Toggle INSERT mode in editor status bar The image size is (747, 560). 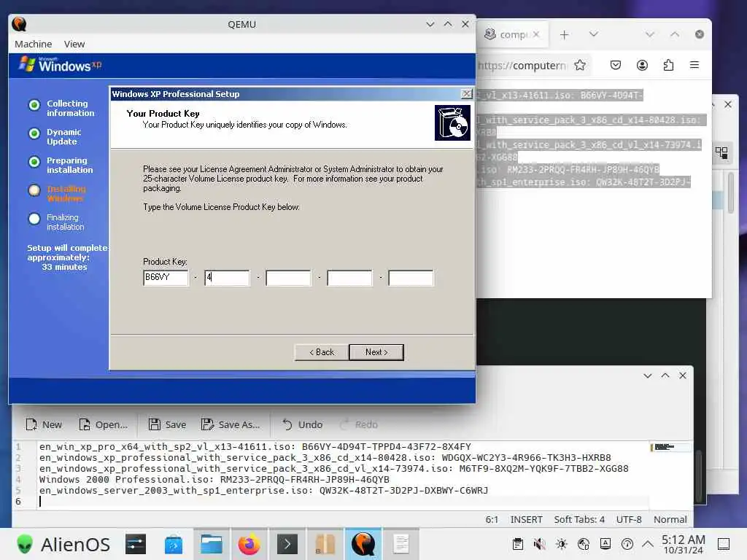point(527,519)
